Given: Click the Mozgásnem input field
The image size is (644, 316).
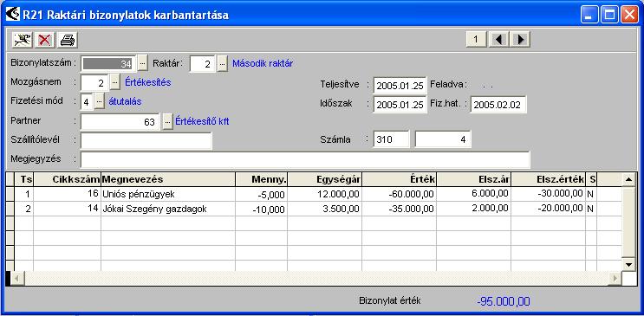Looking at the screenshot, I should click(x=94, y=82).
